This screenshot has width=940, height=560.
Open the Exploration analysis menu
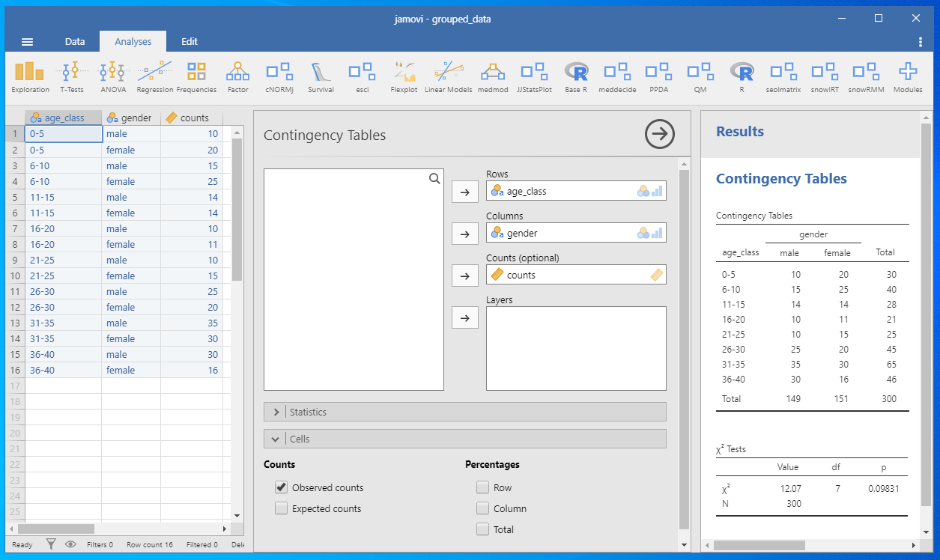pyautogui.click(x=30, y=77)
